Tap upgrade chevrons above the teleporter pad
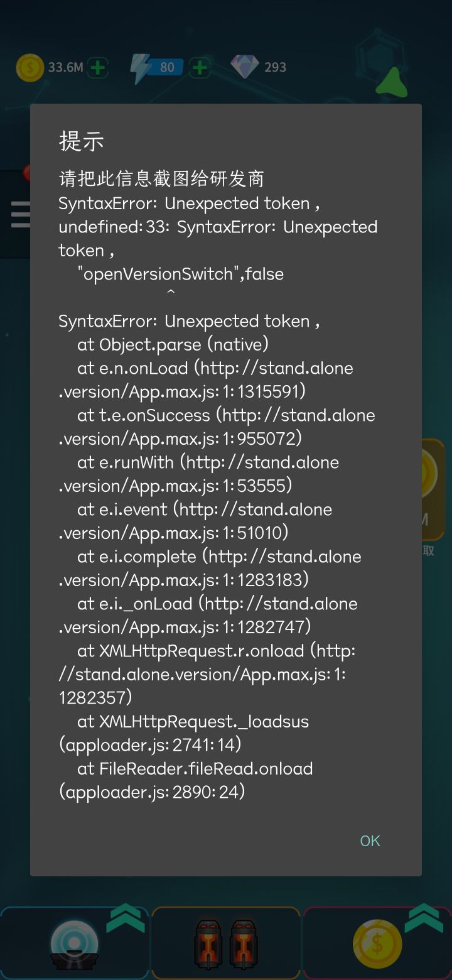 (126, 918)
